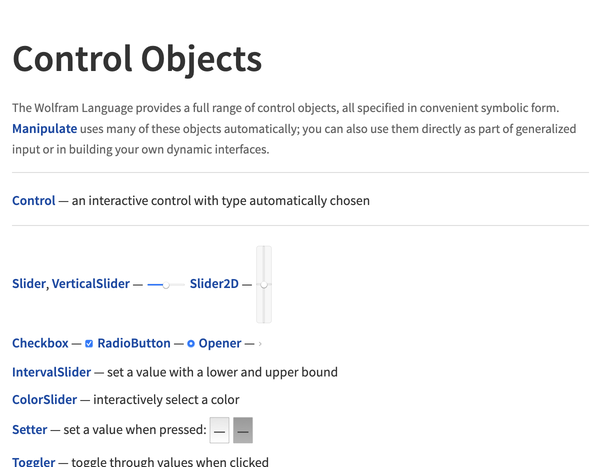601x467 pixels.
Task: Select the RadioButton example icon
Action: [190, 344]
